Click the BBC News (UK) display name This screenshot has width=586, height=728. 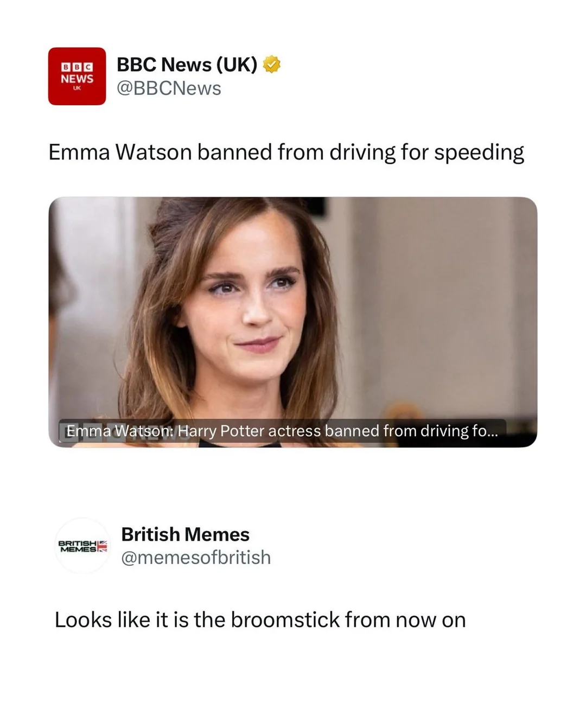click(187, 65)
